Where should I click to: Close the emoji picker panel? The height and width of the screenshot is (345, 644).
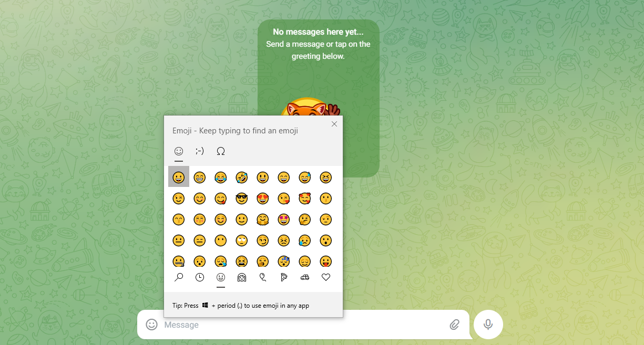(x=334, y=124)
